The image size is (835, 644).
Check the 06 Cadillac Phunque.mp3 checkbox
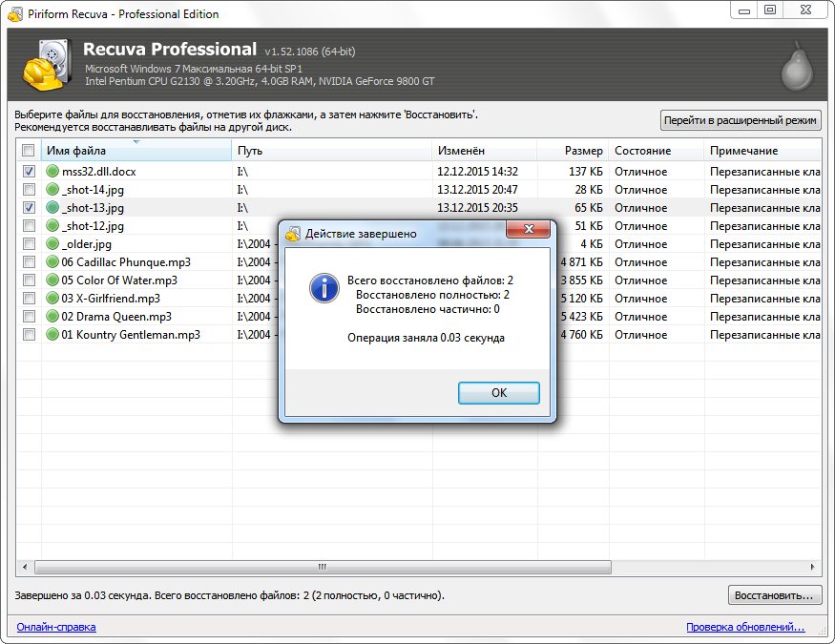tap(29, 261)
